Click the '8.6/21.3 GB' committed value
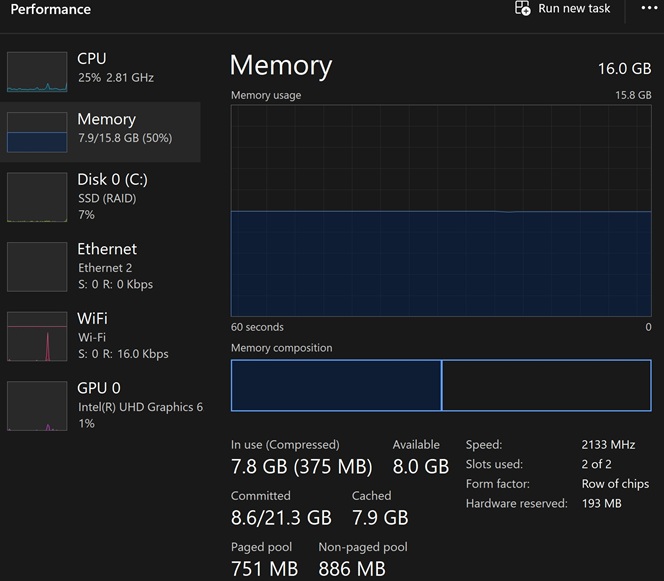 (281, 517)
